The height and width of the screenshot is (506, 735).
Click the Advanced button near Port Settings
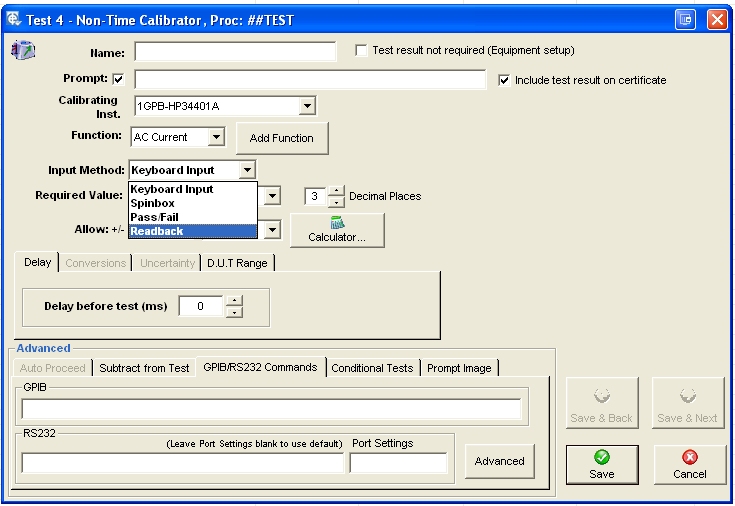coord(499,461)
